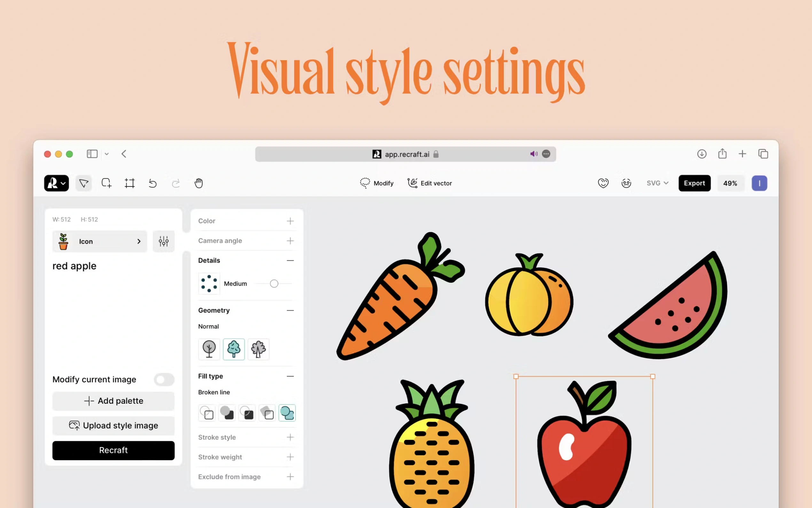Screen dimensions: 812x508
Task: Toggle Modify current image switch
Action: point(164,380)
